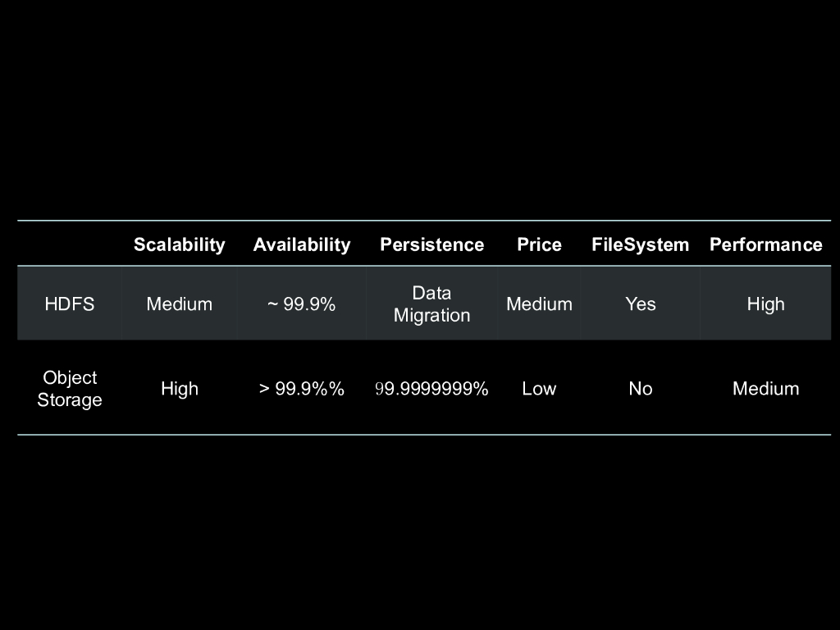Click the No cell under FileSystem

[640, 389]
